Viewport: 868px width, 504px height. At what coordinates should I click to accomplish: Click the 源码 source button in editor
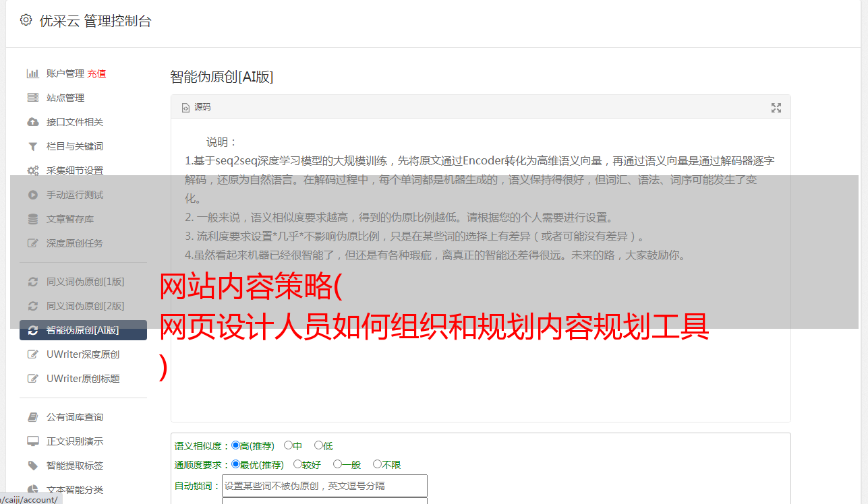[x=196, y=107]
